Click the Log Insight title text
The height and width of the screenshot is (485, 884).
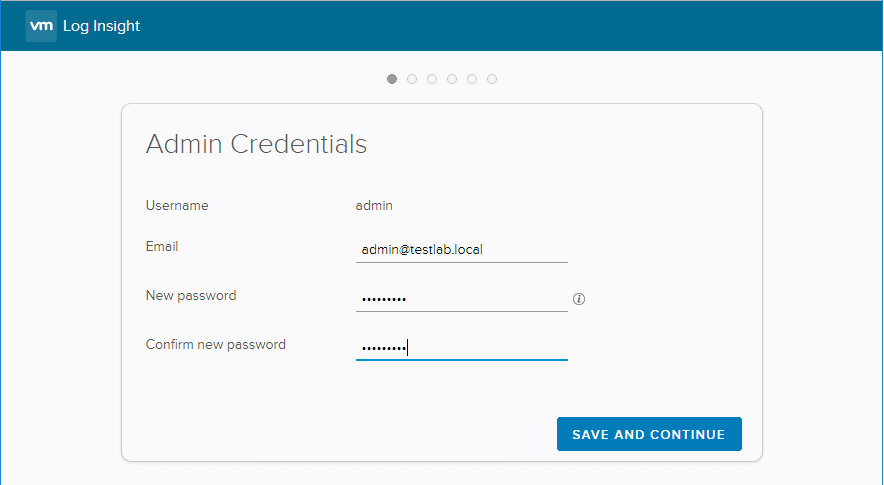(x=101, y=26)
